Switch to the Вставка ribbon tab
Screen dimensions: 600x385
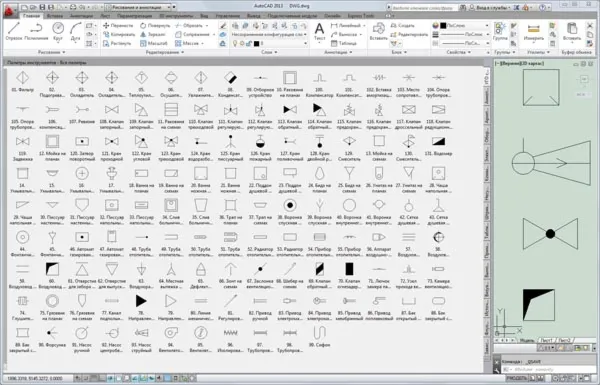point(55,16)
